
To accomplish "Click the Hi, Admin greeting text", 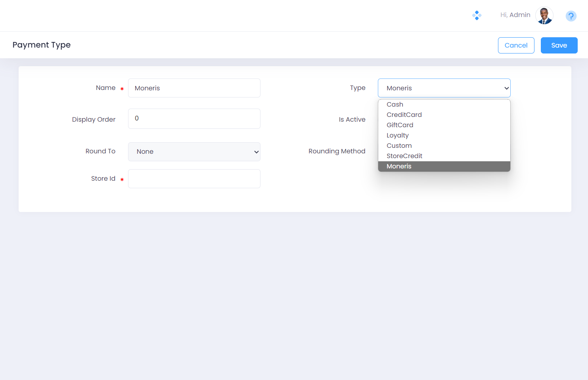I will click(x=515, y=15).
